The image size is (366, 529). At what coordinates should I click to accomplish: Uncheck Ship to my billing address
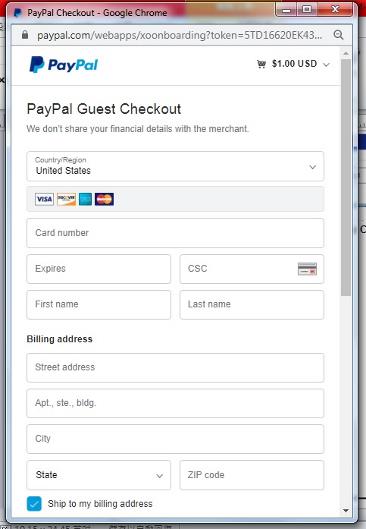[x=34, y=504]
